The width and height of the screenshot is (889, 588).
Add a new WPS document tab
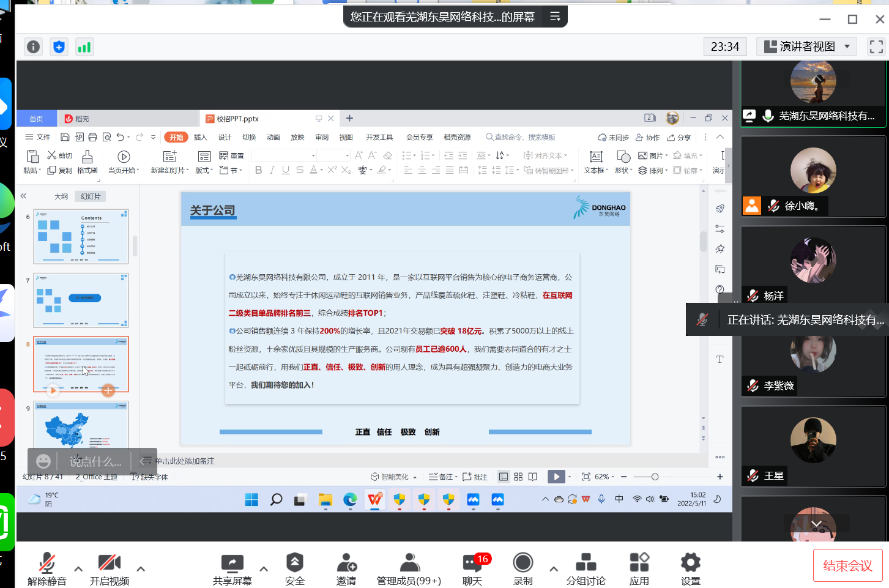click(x=349, y=118)
